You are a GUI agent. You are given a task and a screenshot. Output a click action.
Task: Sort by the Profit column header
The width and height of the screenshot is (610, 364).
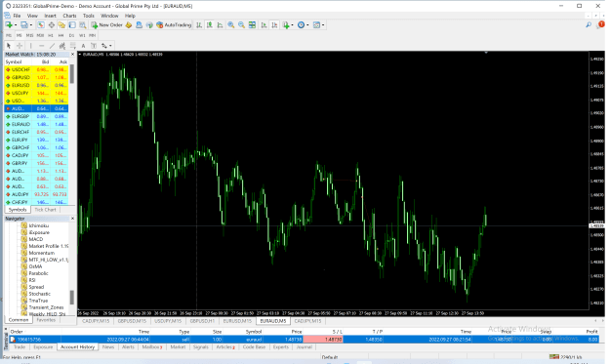pos(591,332)
